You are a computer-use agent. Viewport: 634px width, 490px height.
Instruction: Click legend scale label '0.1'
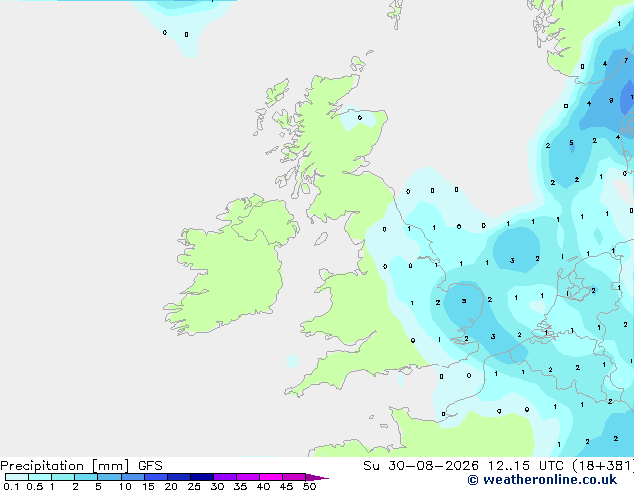11,486
